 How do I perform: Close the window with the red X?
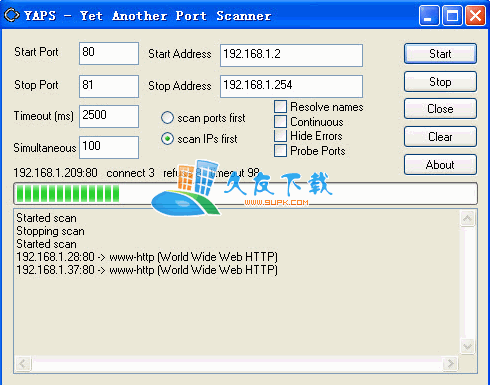[x=475, y=15]
